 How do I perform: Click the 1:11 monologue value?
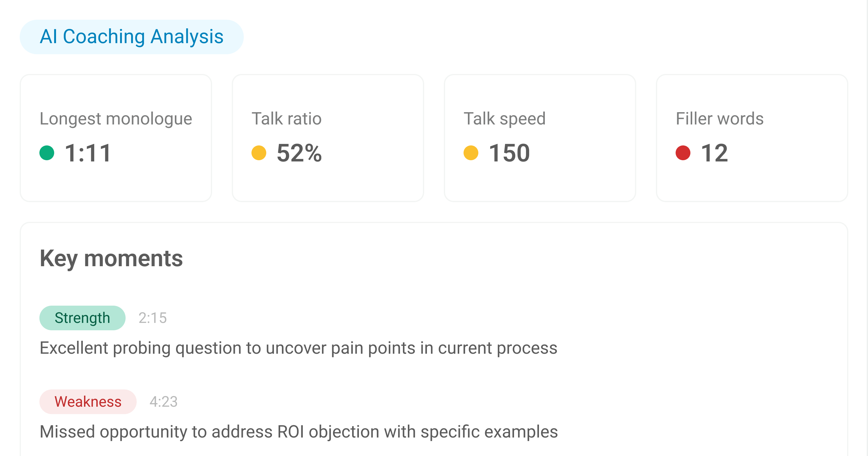88,153
